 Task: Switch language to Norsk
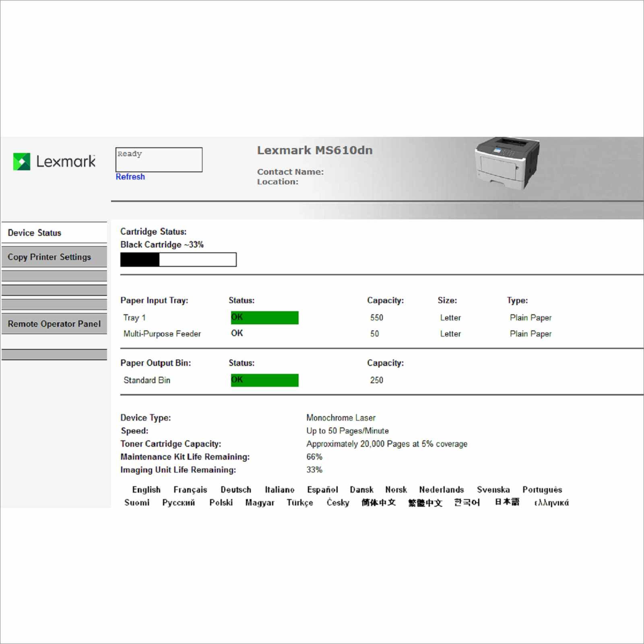point(396,489)
